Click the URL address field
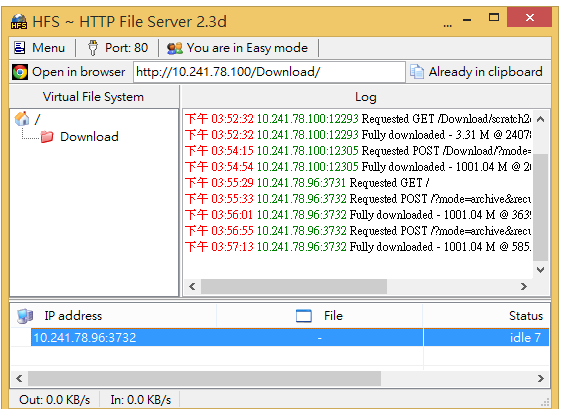The width and height of the screenshot is (561, 409). pyautogui.click(x=269, y=72)
